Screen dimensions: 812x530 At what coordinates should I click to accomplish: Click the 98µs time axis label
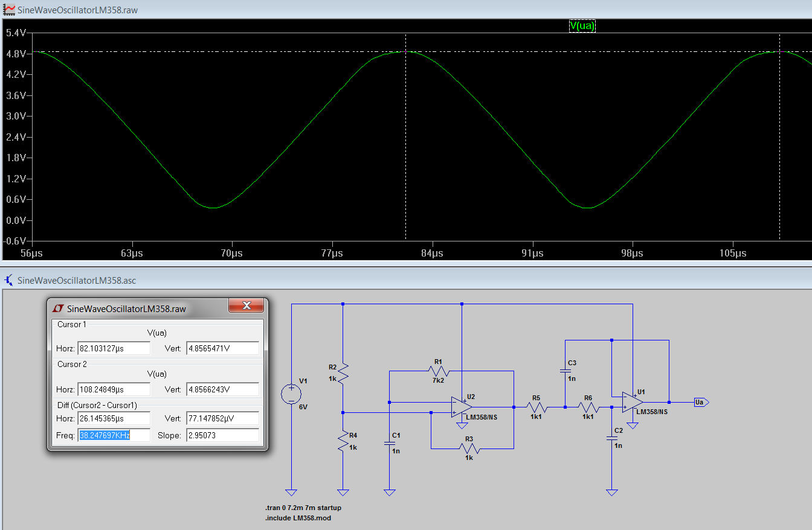point(632,254)
